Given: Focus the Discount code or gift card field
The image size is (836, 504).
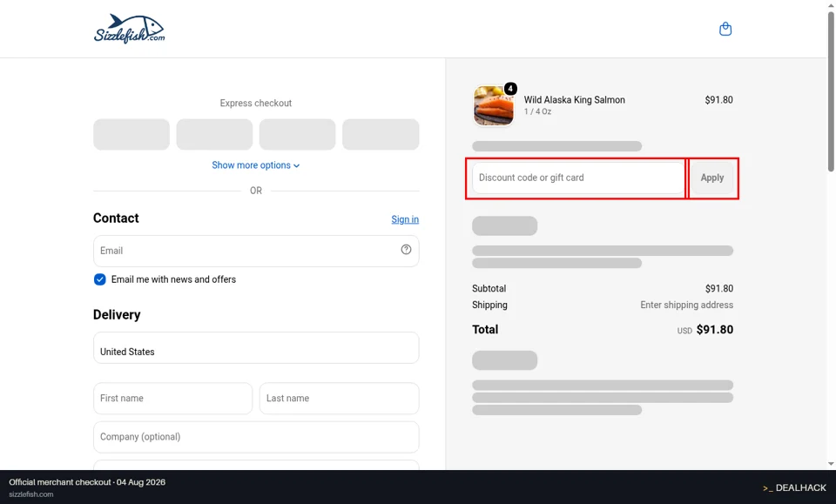Looking at the screenshot, I should click(578, 178).
